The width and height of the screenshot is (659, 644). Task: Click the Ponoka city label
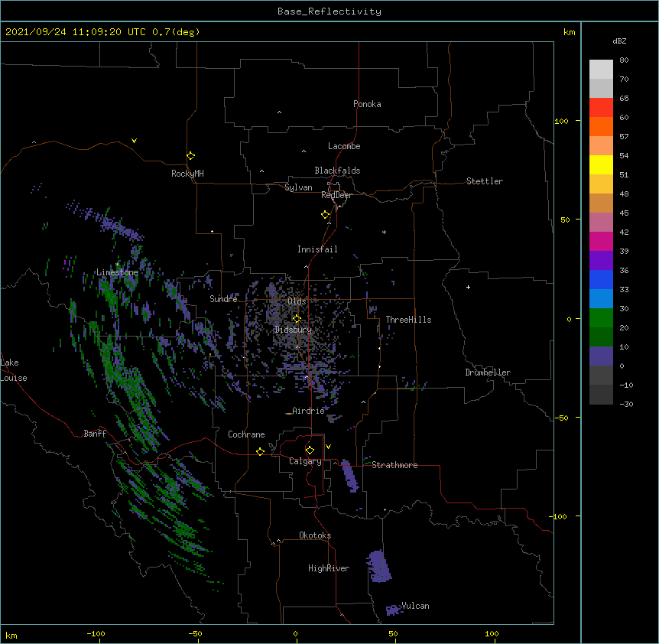tap(367, 104)
